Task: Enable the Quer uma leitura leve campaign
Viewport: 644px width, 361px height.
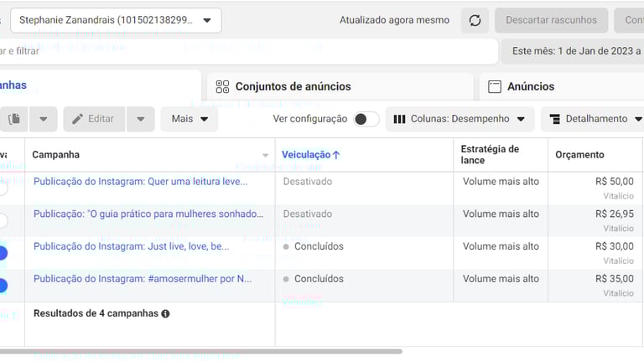Action: pyautogui.click(x=3, y=188)
